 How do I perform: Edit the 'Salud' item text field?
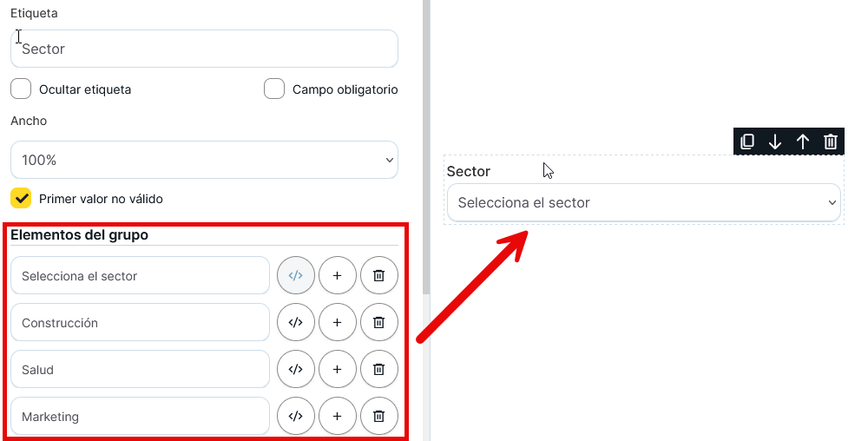click(x=140, y=369)
